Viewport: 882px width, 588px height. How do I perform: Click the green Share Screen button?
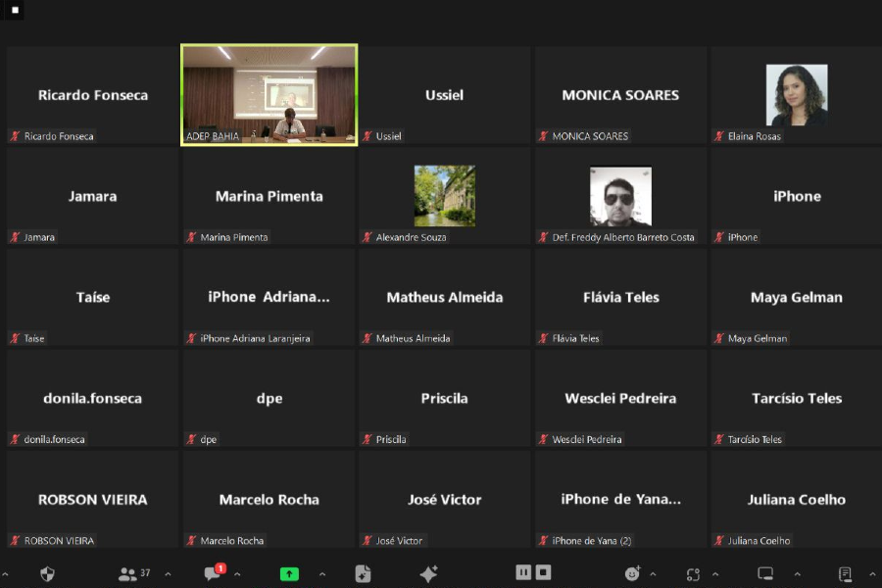pos(289,574)
